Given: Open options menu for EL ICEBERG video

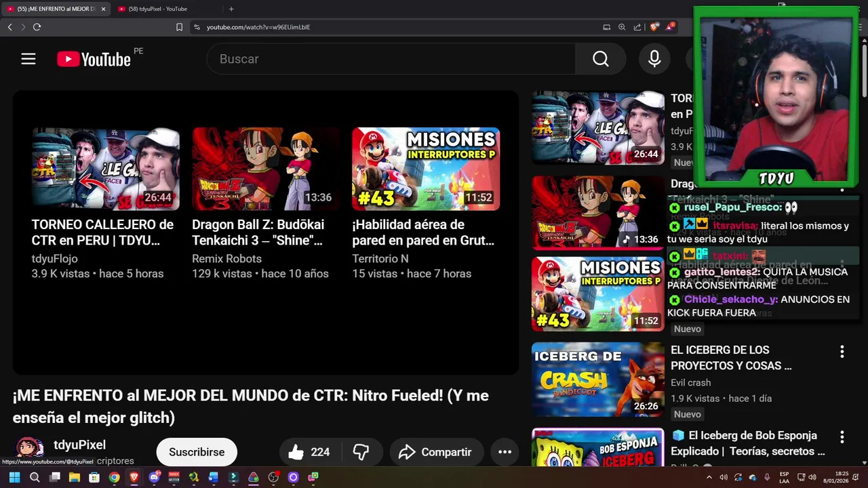Looking at the screenshot, I should [842, 352].
